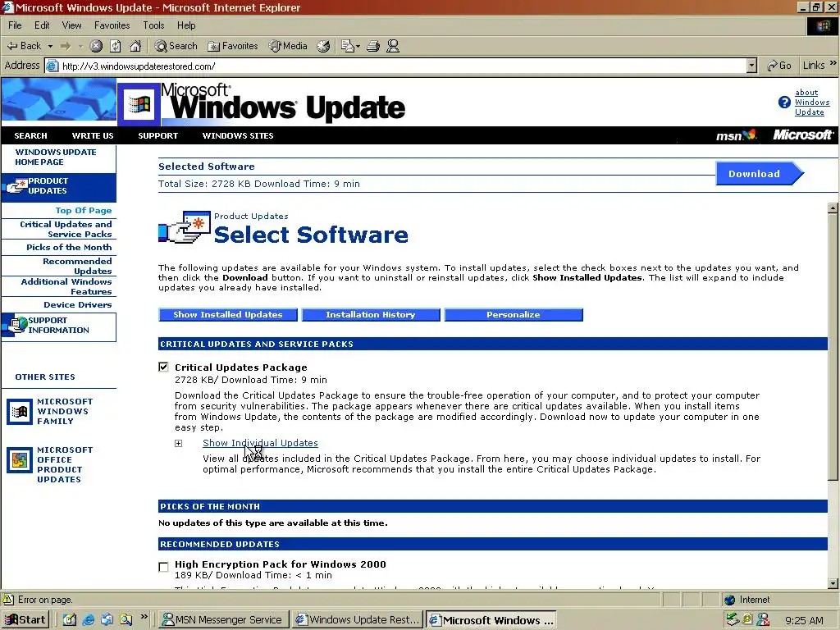This screenshot has width=840, height=630.
Task: Click the Microsoft Office Product Updates icon
Action: 20,460
